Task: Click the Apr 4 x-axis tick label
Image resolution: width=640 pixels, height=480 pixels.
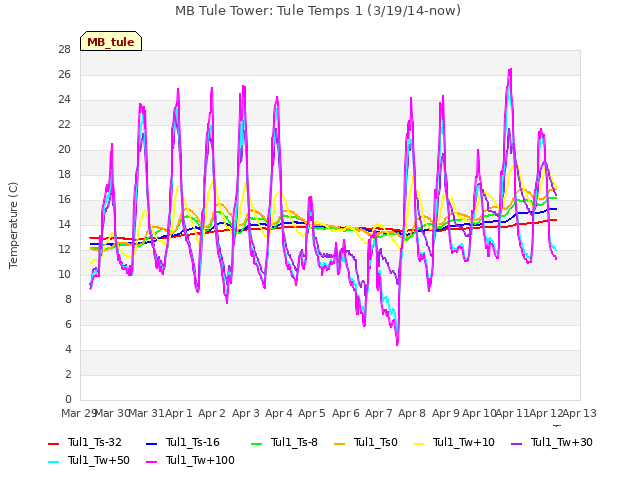Action: 279,413
